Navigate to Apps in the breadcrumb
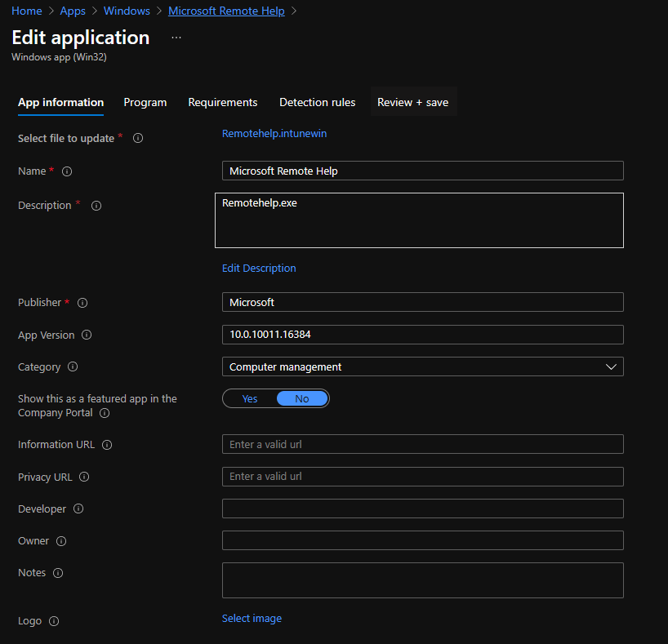The image size is (668, 644). (73, 11)
